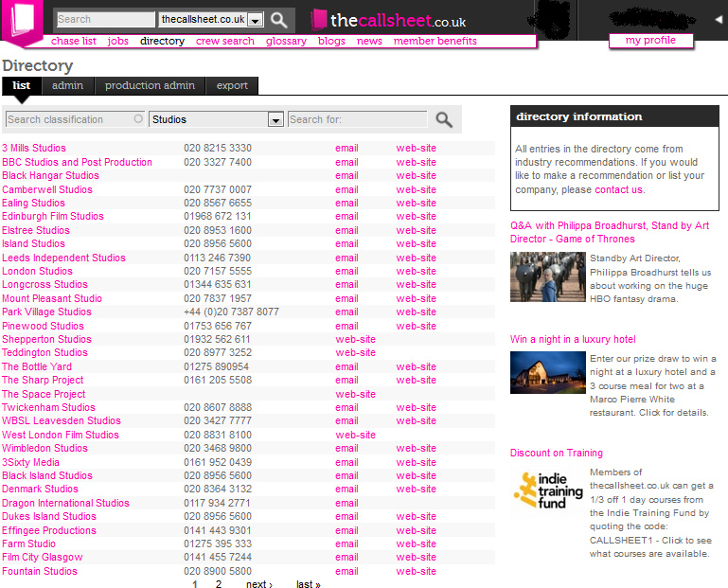Viewport: 728px width, 588px height.
Task: Select crew search in the navigation menu
Action: (225, 41)
